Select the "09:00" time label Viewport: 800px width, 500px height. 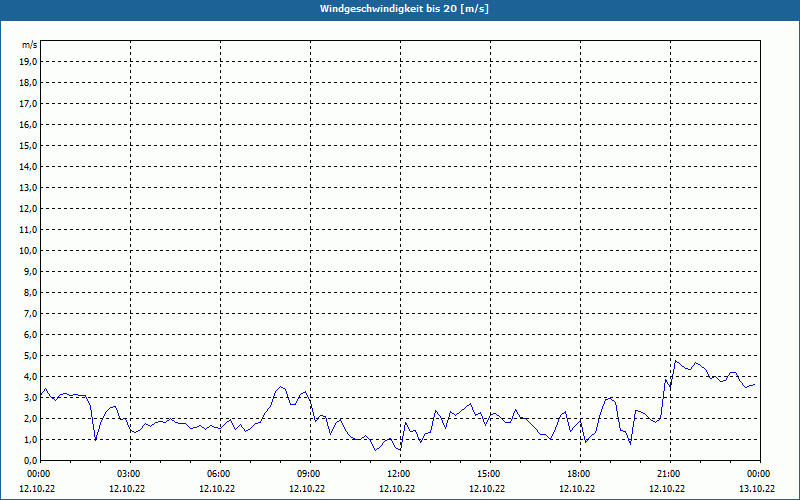pyautogui.click(x=310, y=474)
